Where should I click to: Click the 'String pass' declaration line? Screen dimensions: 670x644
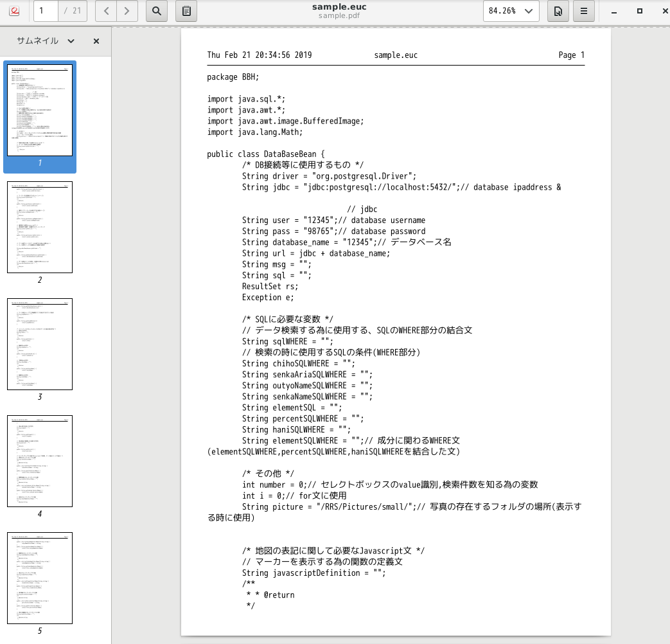click(x=334, y=231)
